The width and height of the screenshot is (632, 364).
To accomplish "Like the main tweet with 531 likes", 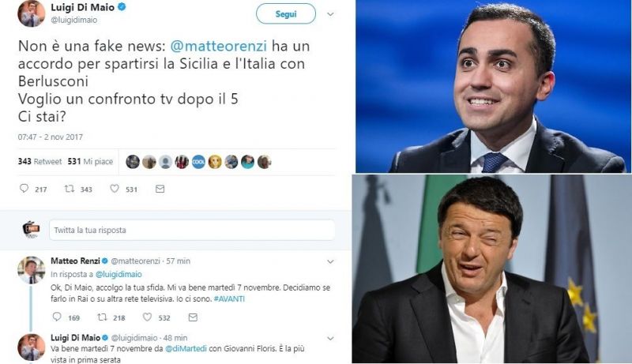I will pyautogui.click(x=115, y=189).
